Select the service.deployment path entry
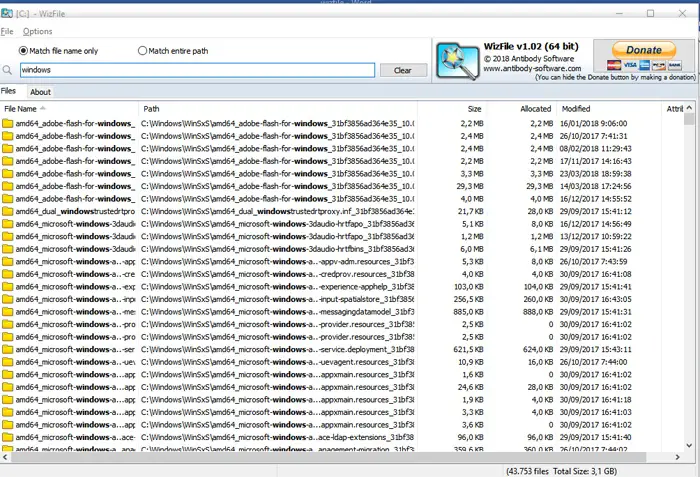Image resolution: width=700 pixels, height=477 pixels. click(278, 349)
